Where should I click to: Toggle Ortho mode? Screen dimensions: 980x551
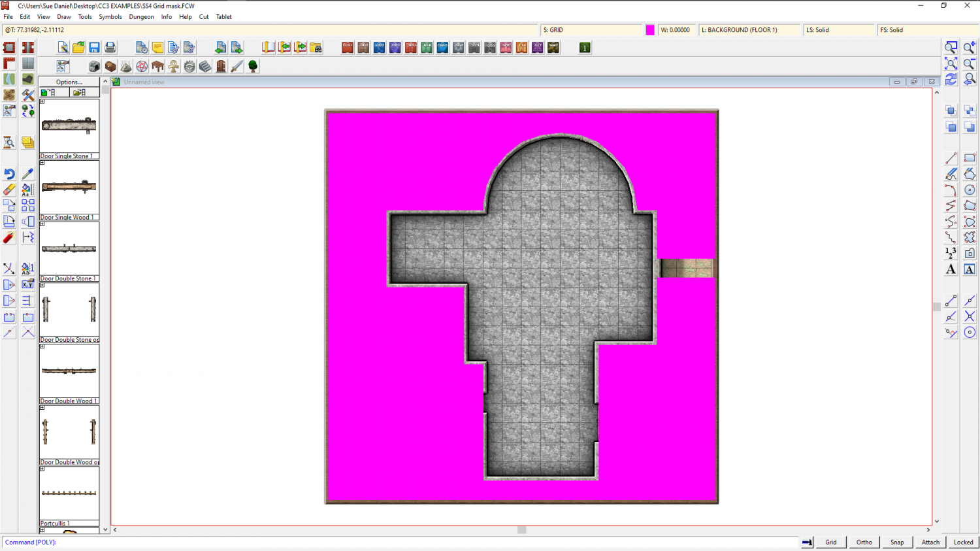click(864, 542)
